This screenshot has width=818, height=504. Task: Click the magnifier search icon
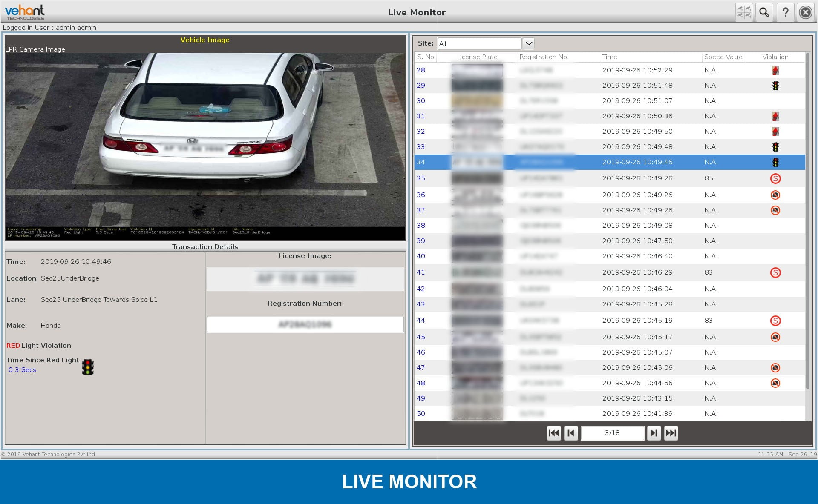click(x=764, y=12)
